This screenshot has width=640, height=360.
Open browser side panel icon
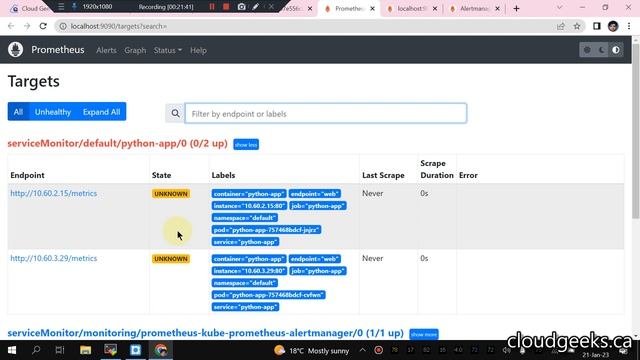click(597, 26)
